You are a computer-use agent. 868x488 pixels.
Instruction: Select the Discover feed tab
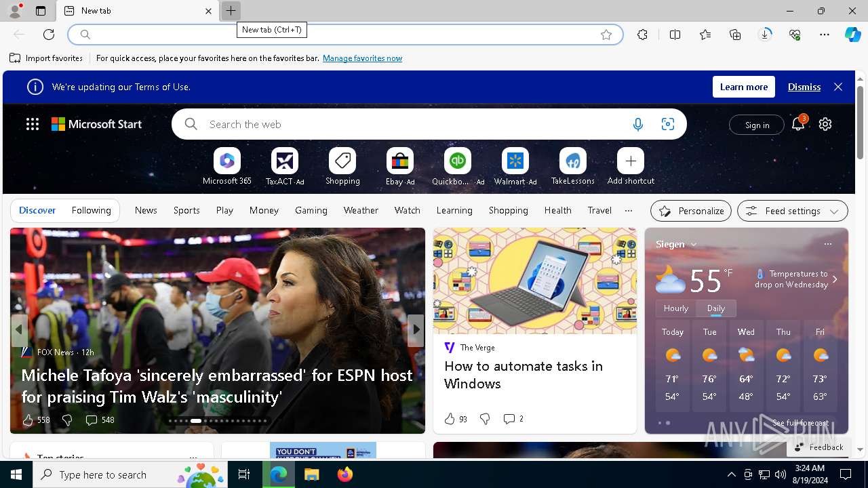[x=37, y=211]
